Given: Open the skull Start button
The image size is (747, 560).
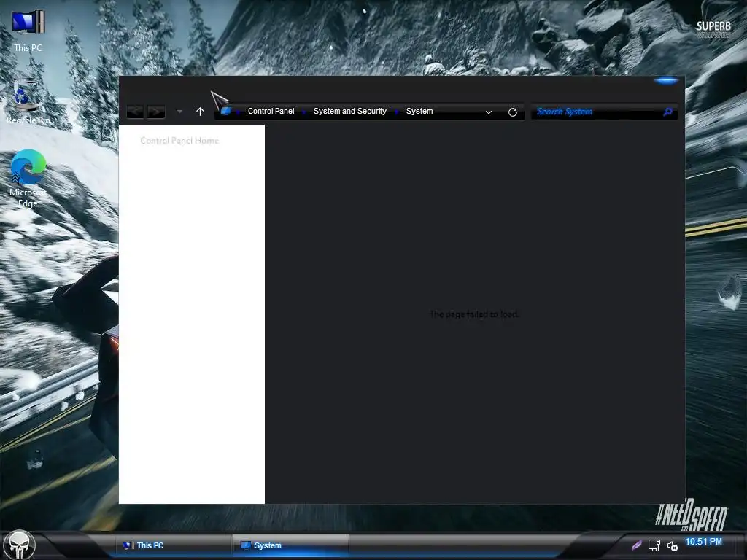Looking at the screenshot, I should coord(19,545).
